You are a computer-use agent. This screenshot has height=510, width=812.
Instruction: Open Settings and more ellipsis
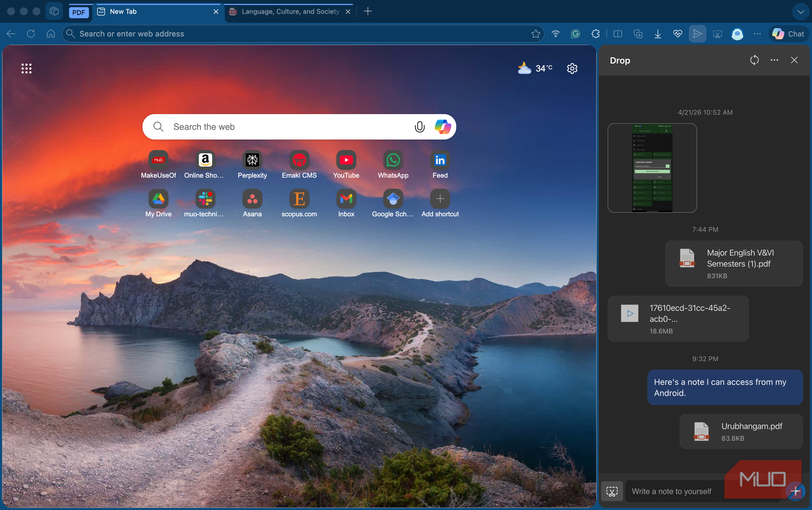757,34
